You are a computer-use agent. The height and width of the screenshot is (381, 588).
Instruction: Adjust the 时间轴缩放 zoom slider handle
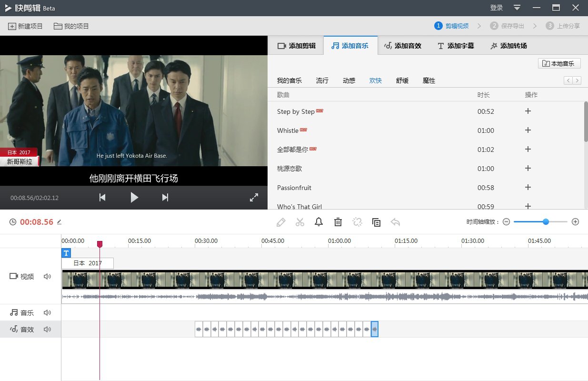tap(546, 222)
